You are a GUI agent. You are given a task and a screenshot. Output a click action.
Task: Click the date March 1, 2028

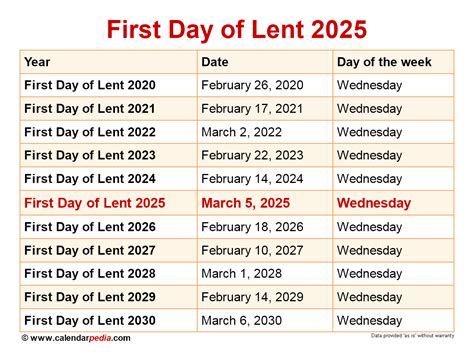pyautogui.click(x=241, y=274)
